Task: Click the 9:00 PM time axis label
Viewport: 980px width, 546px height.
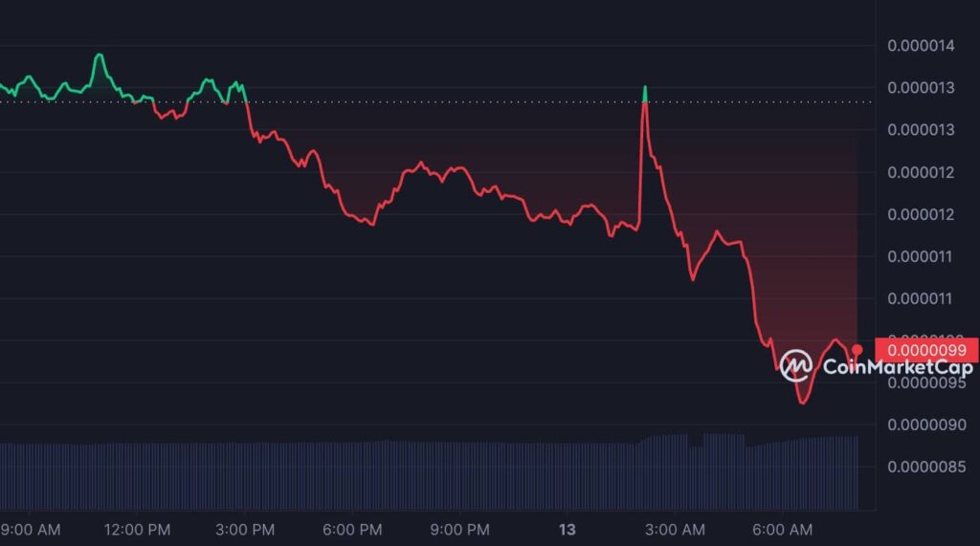Action: [x=460, y=529]
